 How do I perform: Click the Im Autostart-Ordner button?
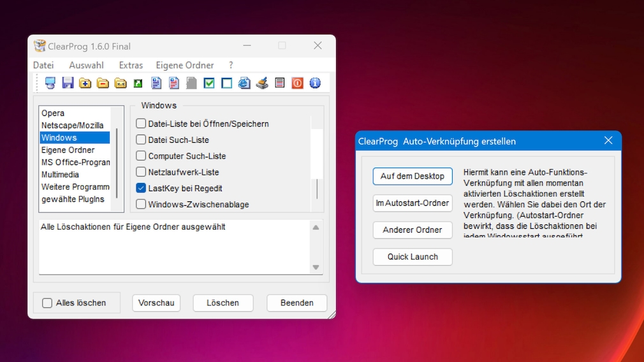point(413,203)
